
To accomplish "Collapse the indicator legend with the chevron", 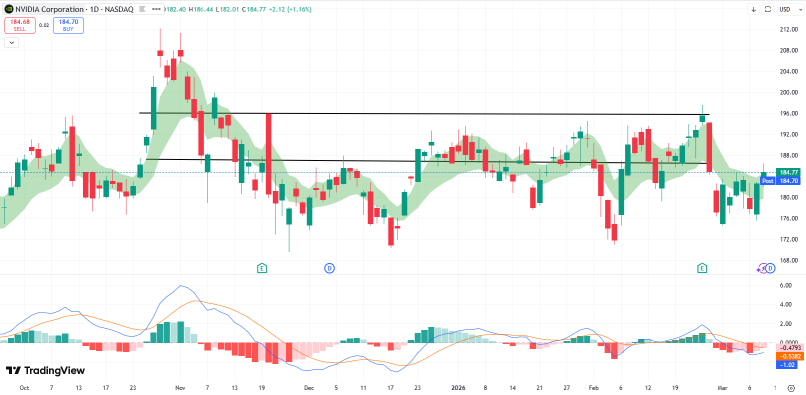I will coord(11,43).
